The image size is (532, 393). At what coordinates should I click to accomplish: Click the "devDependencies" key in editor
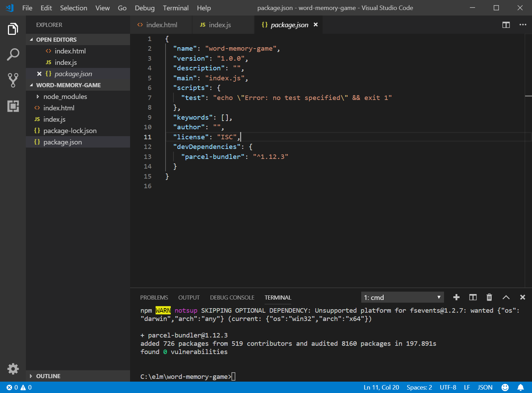pos(207,147)
